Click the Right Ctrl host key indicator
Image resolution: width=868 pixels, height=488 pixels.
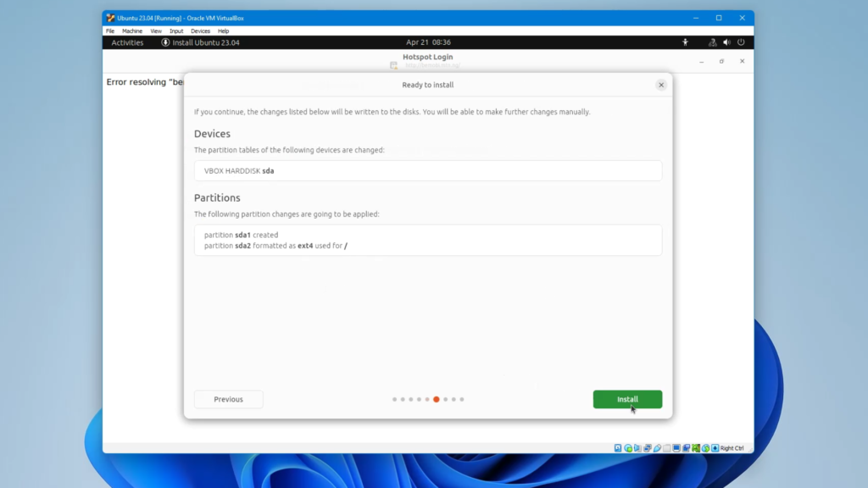click(732, 448)
